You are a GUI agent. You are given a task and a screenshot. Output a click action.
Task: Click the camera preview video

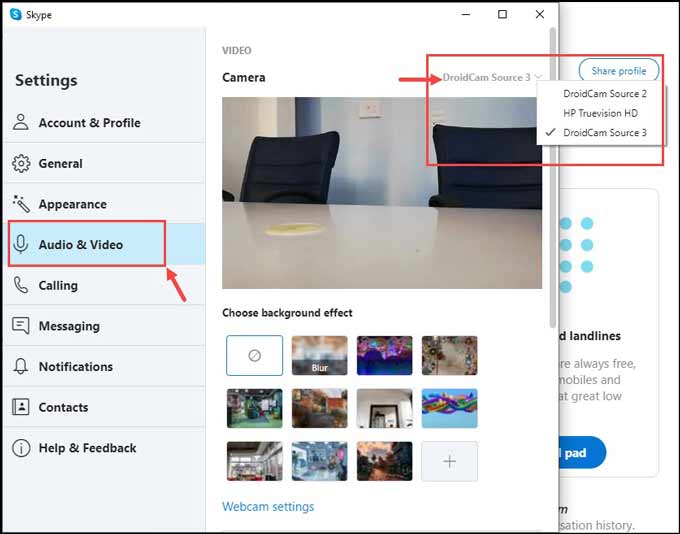click(382, 193)
